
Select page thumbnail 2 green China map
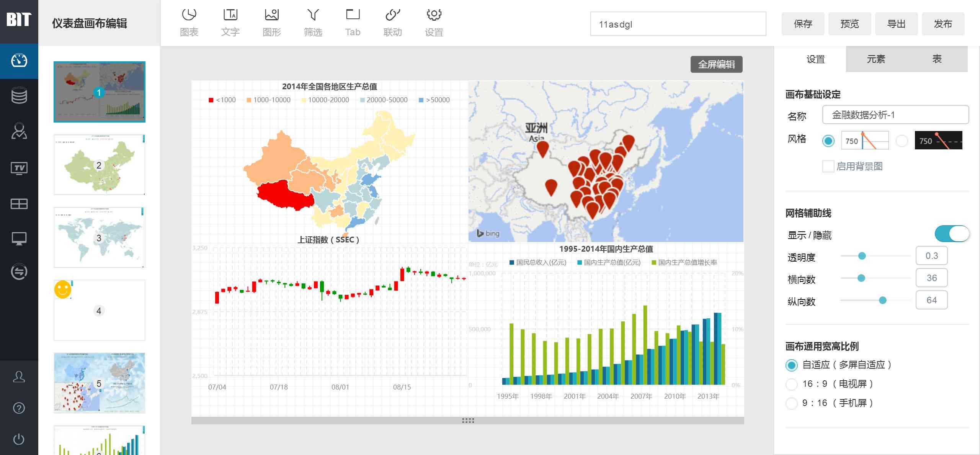click(100, 165)
